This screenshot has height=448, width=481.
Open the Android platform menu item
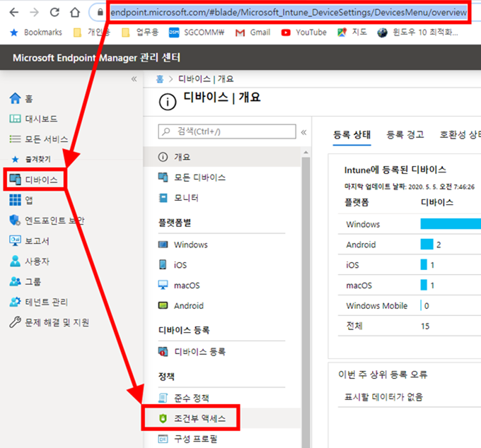click(x=222, y=305)
